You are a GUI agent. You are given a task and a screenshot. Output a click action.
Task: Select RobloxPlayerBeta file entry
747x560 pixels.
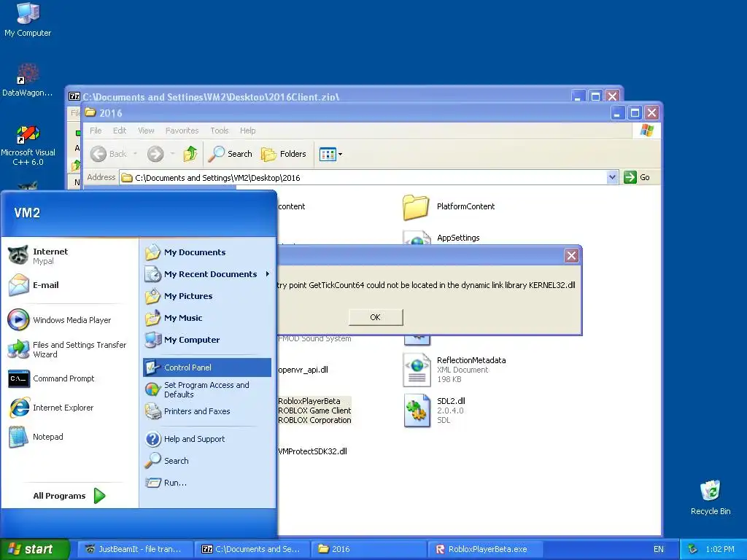pyautogui.click(x=314, y=411)
